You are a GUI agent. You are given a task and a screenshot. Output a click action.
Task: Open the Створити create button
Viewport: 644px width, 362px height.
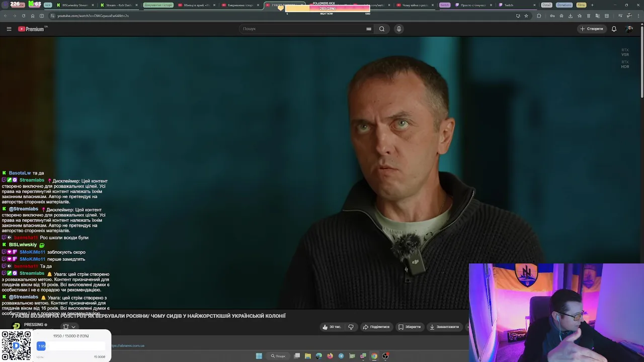tap(591, 29)
